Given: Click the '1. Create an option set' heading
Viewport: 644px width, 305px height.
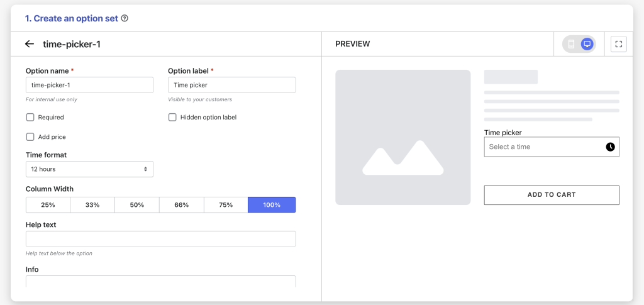Looking at the screenshot, I should [72, 18].
